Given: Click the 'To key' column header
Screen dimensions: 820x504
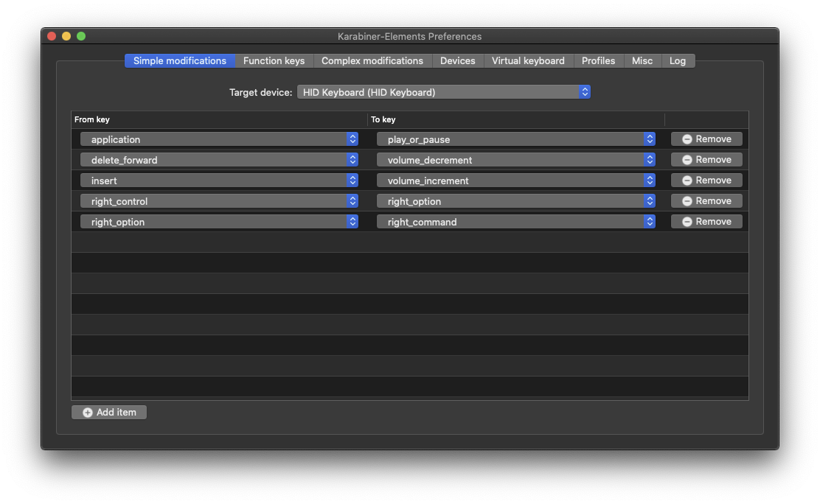Looking at the screenshot, I should click(515, 119).
